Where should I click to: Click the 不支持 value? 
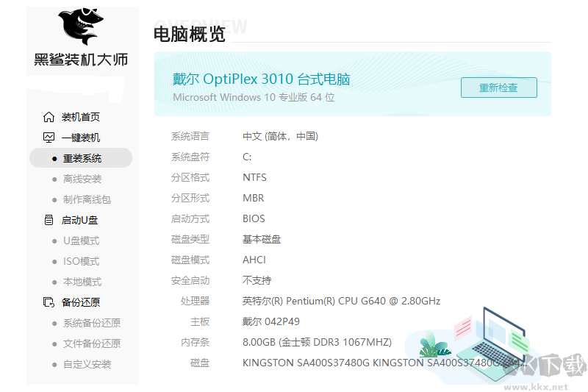257,280
